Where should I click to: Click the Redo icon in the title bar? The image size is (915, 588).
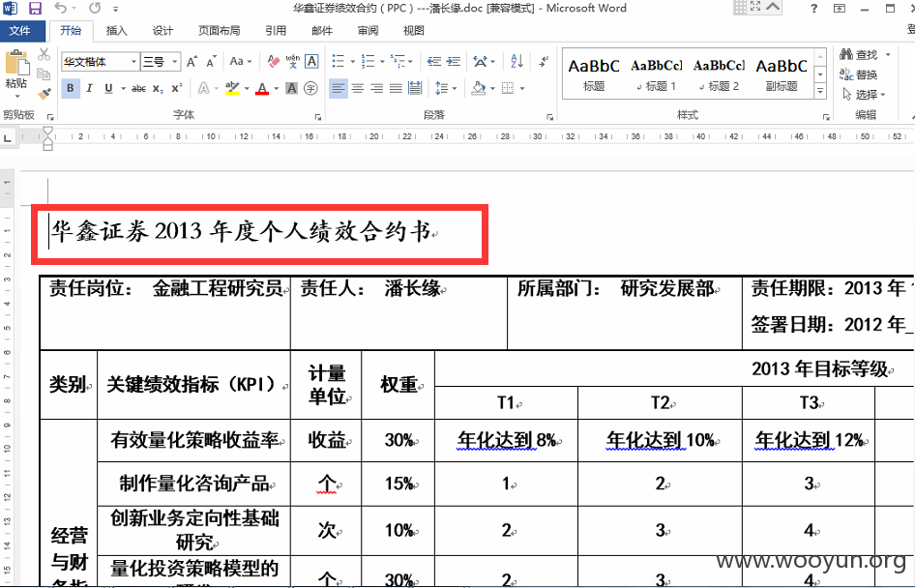pyautogui.click(x=95, y=8)
